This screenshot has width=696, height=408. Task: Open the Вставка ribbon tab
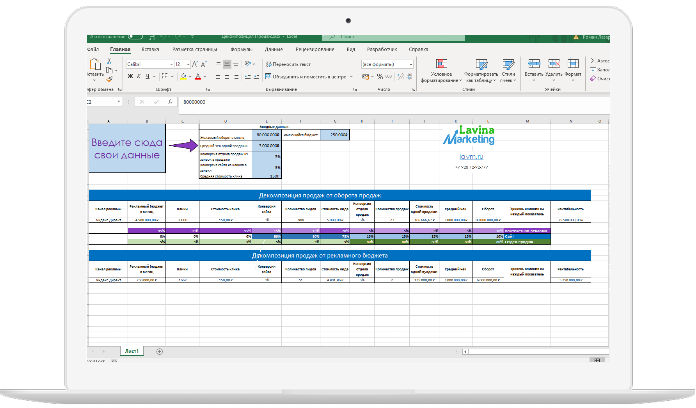tap(150, 49)
